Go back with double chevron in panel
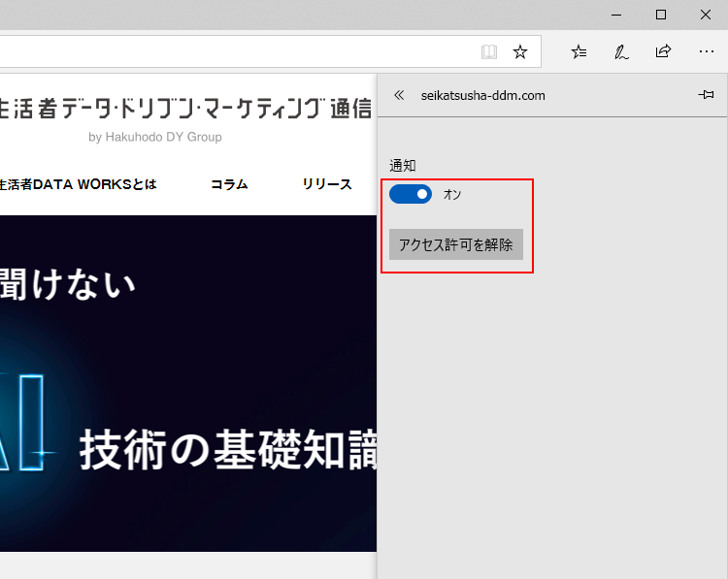 [x=399, y=95]
